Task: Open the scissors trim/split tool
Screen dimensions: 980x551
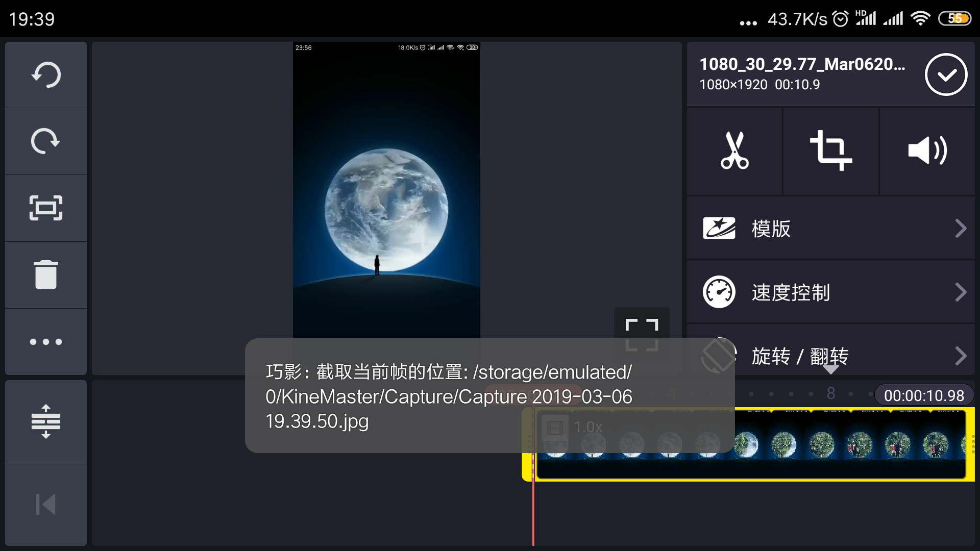Action: tap(734, 151)
